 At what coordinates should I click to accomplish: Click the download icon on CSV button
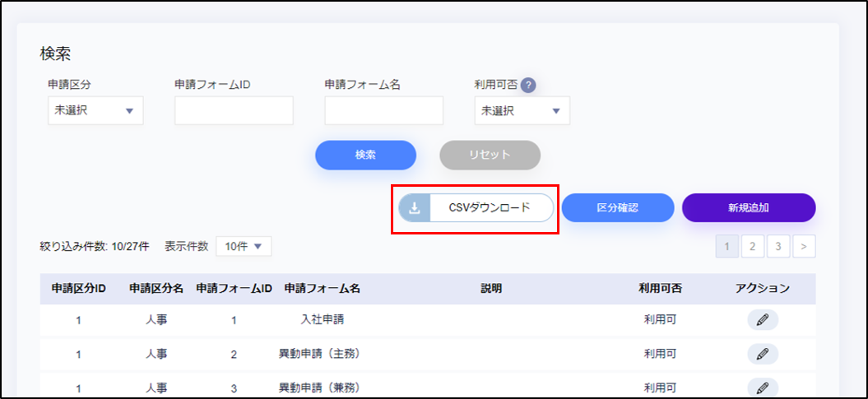(x=415, y=208)
